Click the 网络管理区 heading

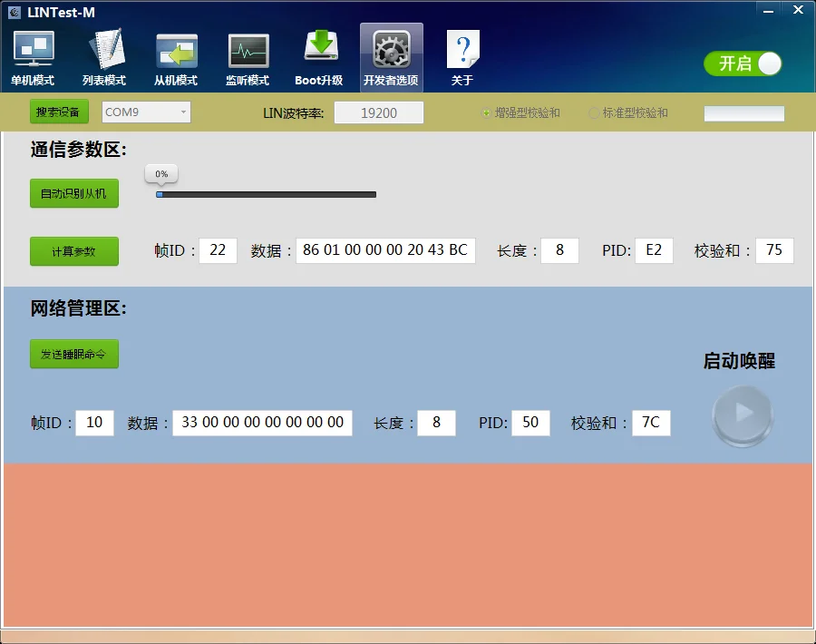(79, 308)
